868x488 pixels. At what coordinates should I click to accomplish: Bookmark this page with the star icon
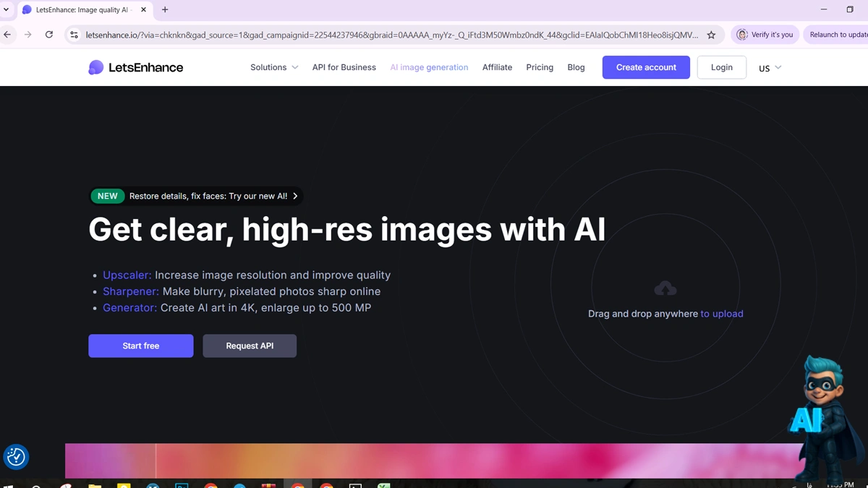click(x=711, y=35)
